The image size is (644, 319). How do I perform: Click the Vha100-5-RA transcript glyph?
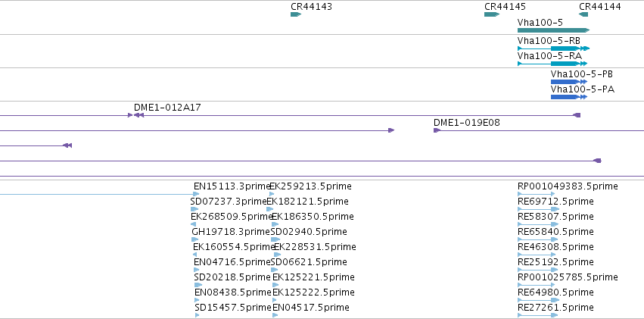click(552, 64)
